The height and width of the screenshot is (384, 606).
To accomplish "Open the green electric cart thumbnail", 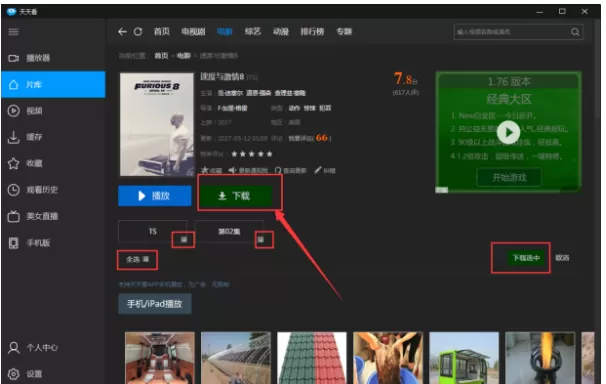I will click(x=464, y=358).
